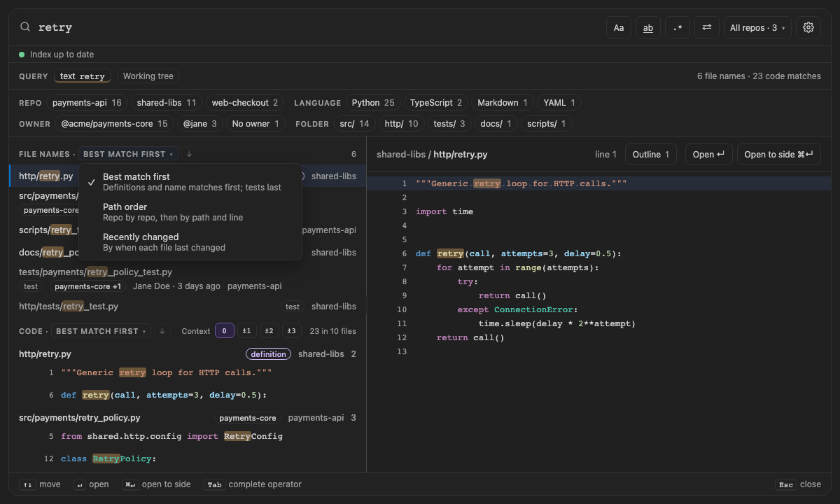The height and width of the screenshot is (504, 840).
Task: Click the Open to side button
Action: (x=778, y=155)
